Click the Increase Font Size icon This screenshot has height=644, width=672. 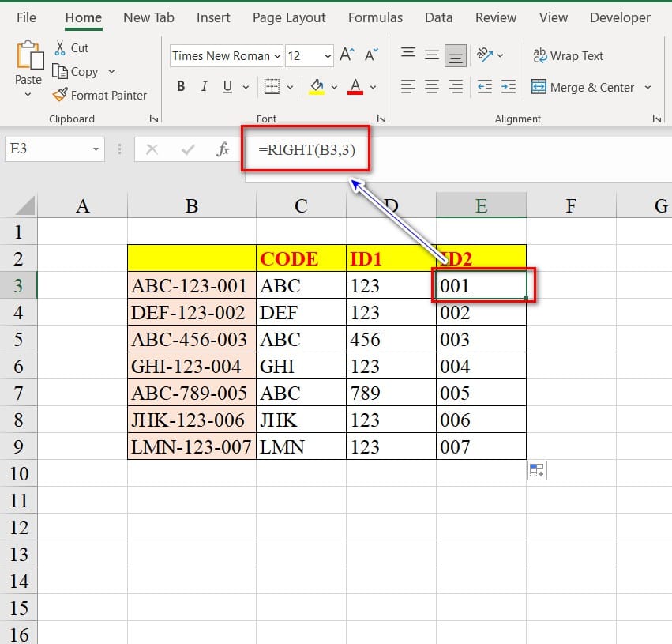(346, 55)
